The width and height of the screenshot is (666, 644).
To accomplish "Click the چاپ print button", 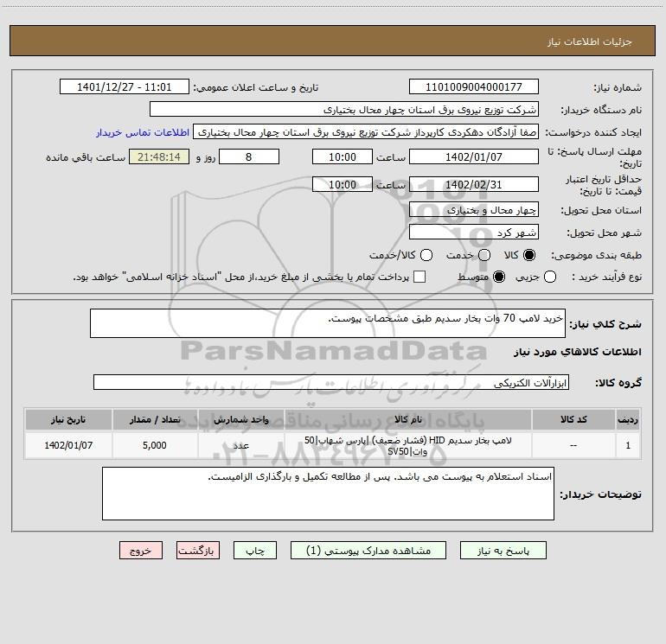I will pyautogui.click(x=255, y=550).
